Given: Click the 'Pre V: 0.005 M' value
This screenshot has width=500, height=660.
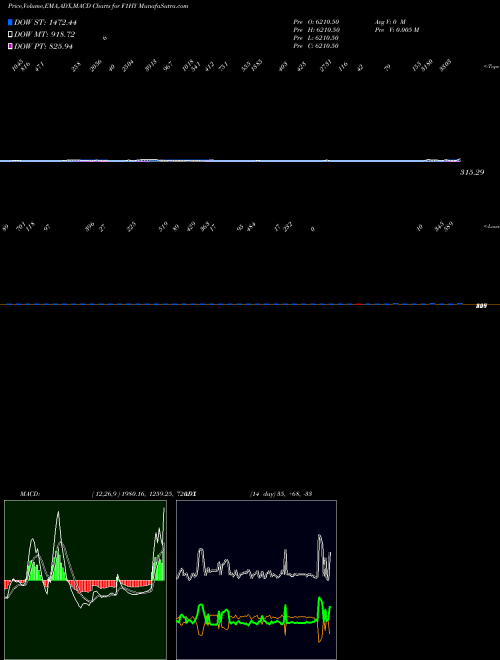Looking at the screenshot, I should point(397,29).
